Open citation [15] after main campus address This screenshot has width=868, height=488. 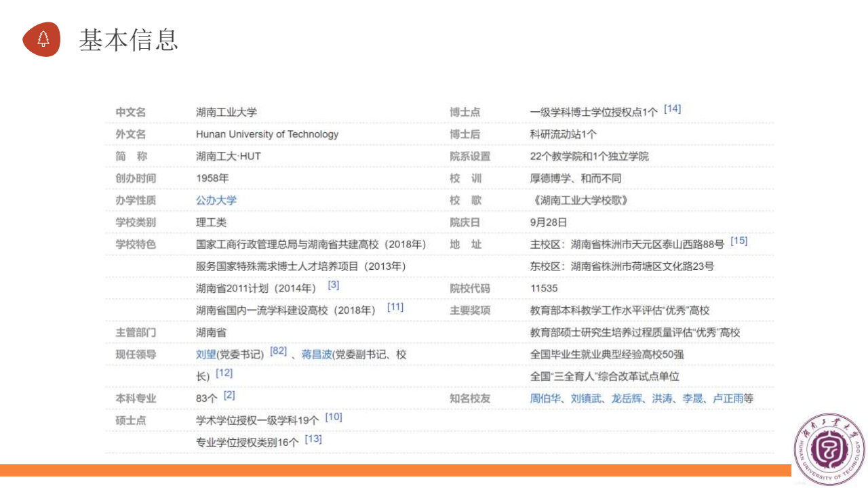[738, 241]
